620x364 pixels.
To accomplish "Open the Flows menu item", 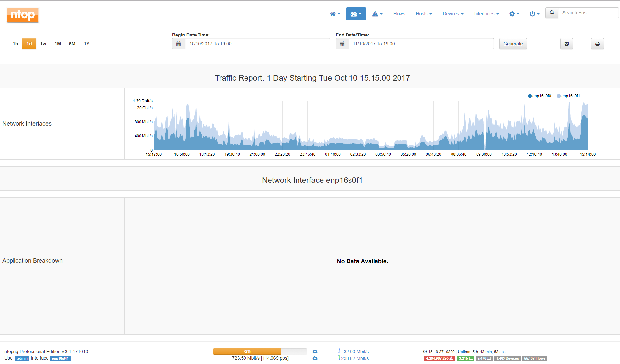I will pos(399,14).
